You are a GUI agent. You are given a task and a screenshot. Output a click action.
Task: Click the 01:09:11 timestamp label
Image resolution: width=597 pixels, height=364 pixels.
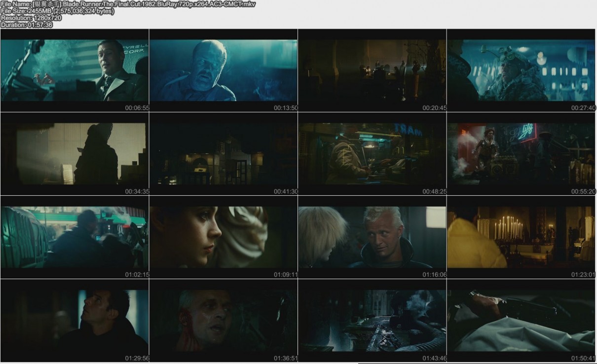(x=286, y=275)
